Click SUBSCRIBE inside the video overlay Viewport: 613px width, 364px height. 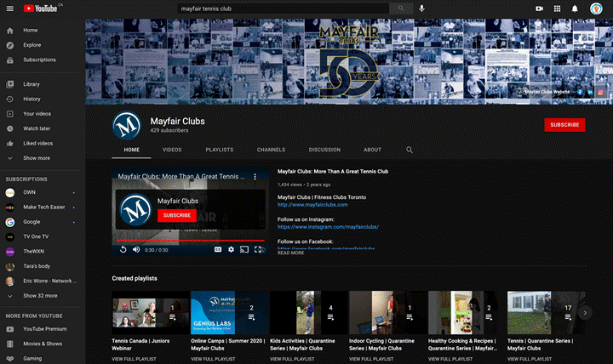click(x=177, y=215)
